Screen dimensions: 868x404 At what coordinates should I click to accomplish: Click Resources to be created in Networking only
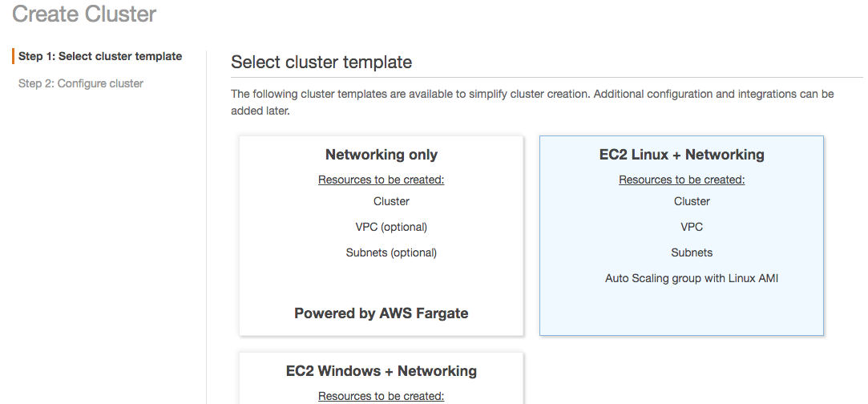point(382,180)
